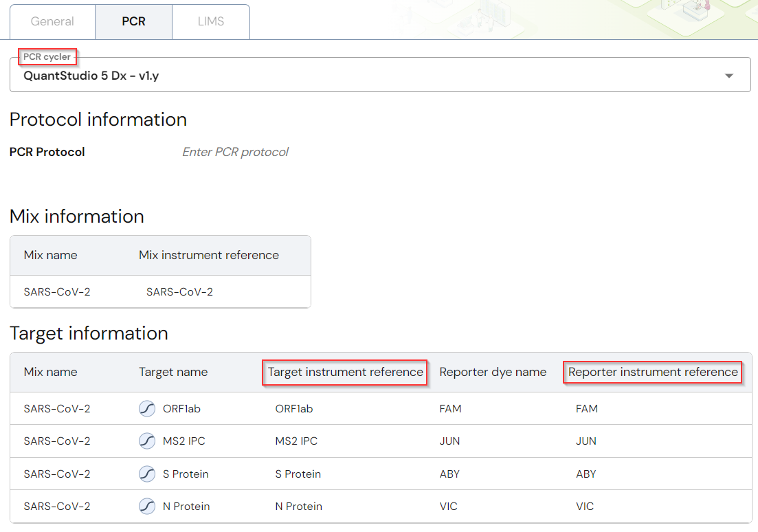Image resolution: width=758 pixels, height=532 pixels.
Task: Click ORF1ab target instrument reference cell
Action: pos(294,409)
